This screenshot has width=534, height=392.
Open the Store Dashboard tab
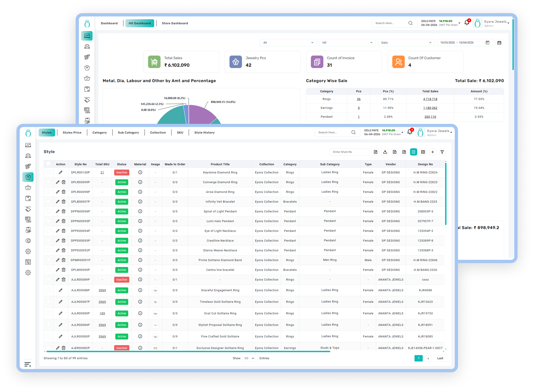[x=175, y=23]
